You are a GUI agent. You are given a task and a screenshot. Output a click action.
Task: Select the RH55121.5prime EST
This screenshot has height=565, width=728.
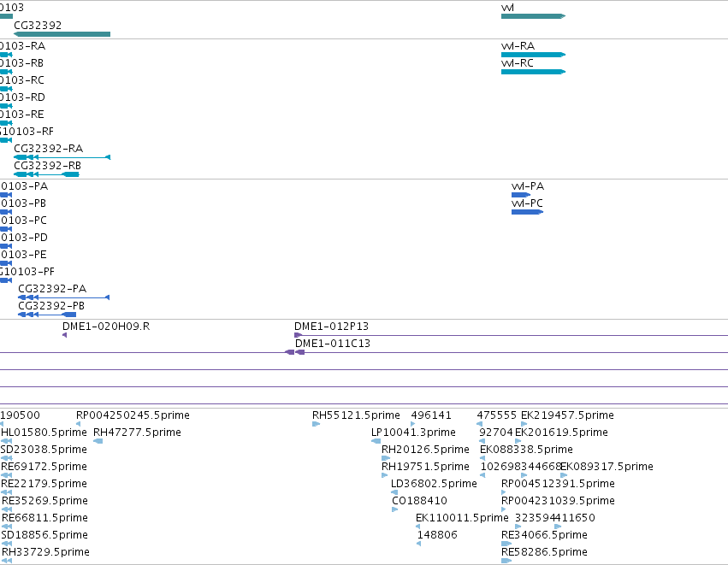click(x=317, y=424)
